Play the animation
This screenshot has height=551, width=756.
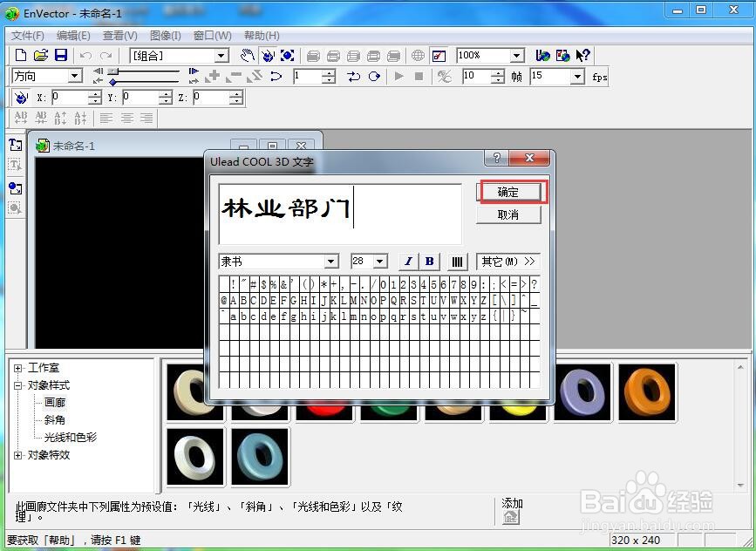pos(398,76)
